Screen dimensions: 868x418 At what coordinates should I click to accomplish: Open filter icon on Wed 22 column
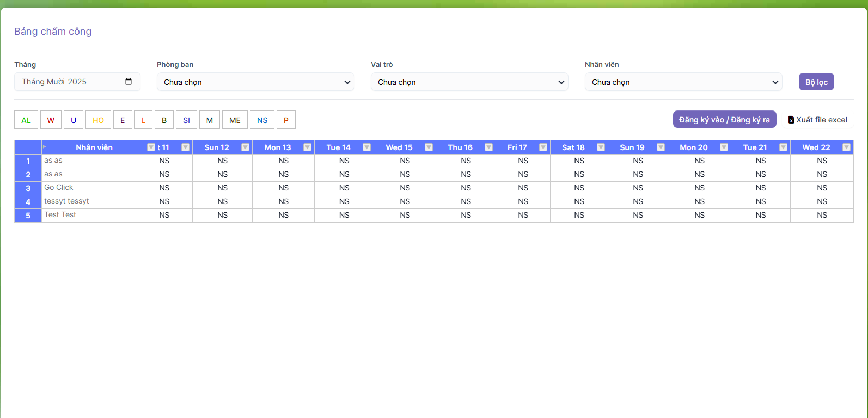coord(846,147)
